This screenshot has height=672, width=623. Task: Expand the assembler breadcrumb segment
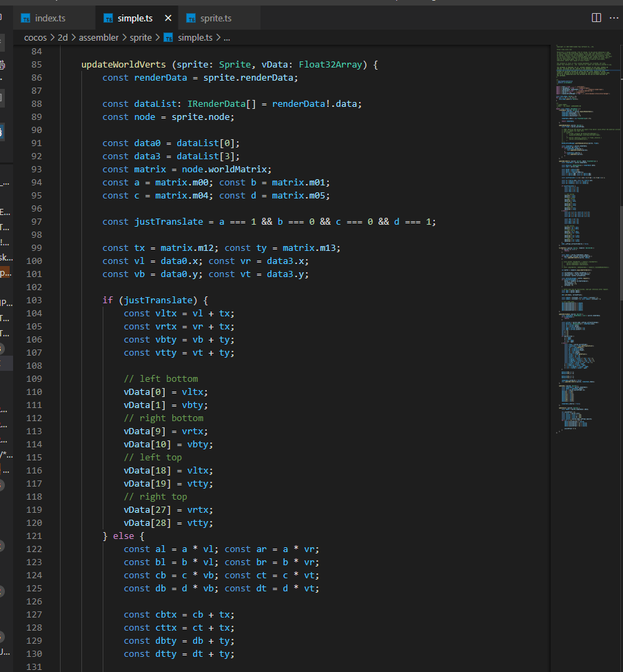coord(99,37)
